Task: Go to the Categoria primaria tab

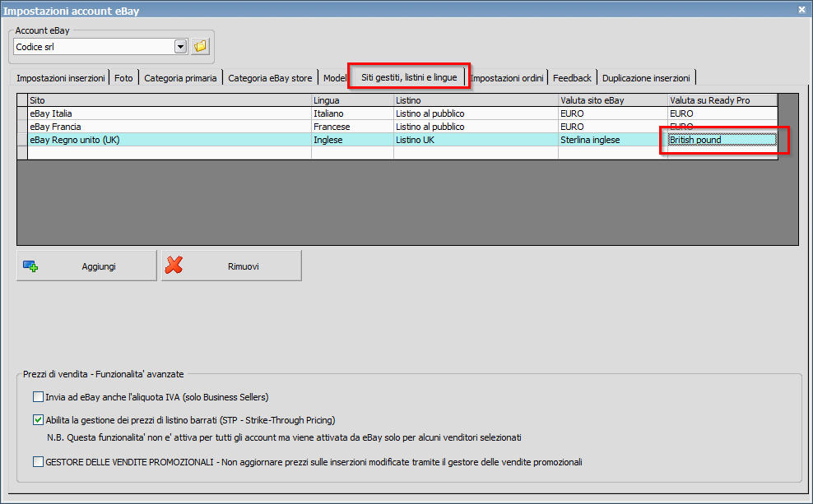Action: click(x=180, y=78)
